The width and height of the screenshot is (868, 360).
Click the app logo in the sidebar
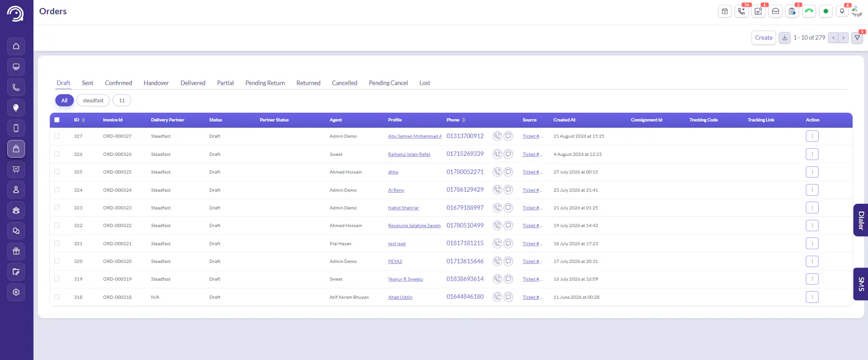[15, 14]
